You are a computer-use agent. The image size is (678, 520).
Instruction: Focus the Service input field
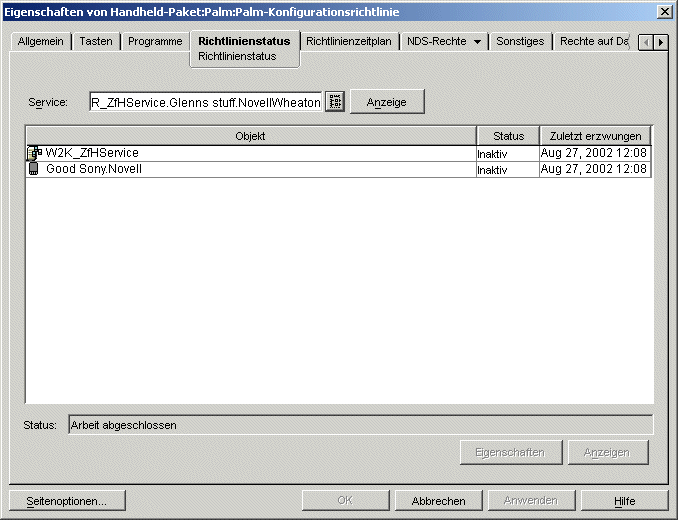206,102
